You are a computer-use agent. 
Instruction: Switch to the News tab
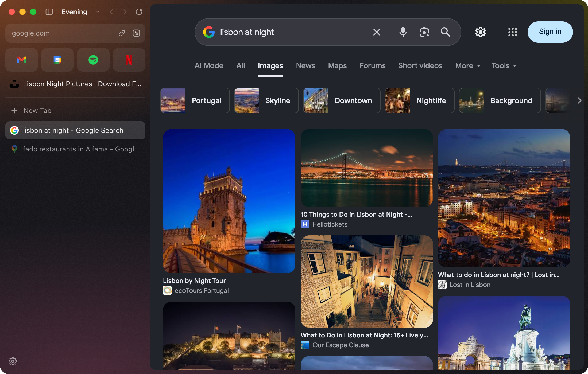[x=305, y=66]
